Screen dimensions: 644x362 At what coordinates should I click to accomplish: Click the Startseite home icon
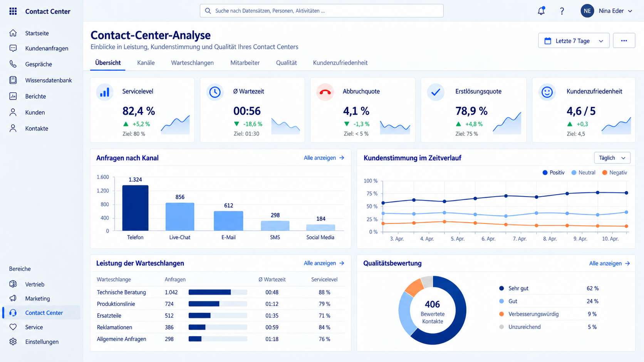(13, 33)
